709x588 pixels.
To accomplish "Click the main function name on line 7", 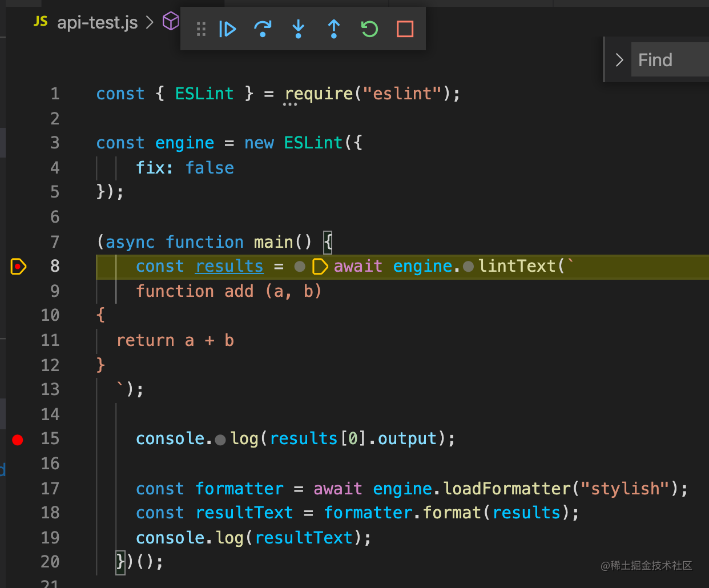I will 273,242.
